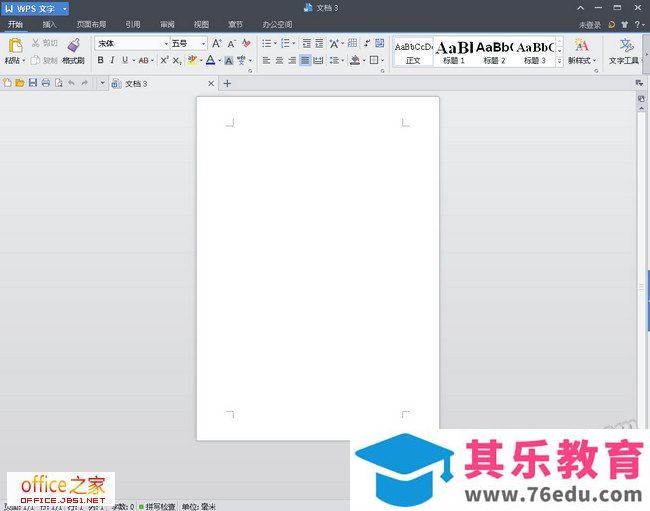Image resolution: width=650 pixels, height=511 pixels.
Task: Toggle Bold formatting
Action: [x=100, y=61]
